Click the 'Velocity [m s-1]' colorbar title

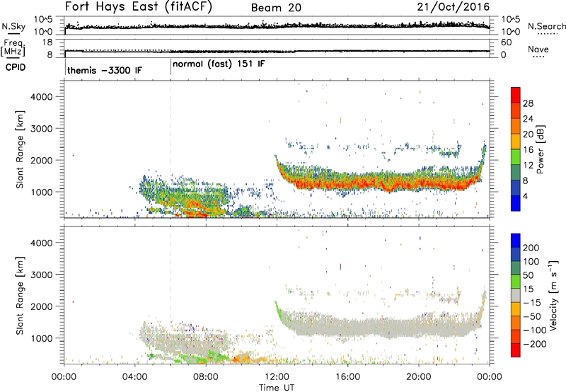click(553, 295)
